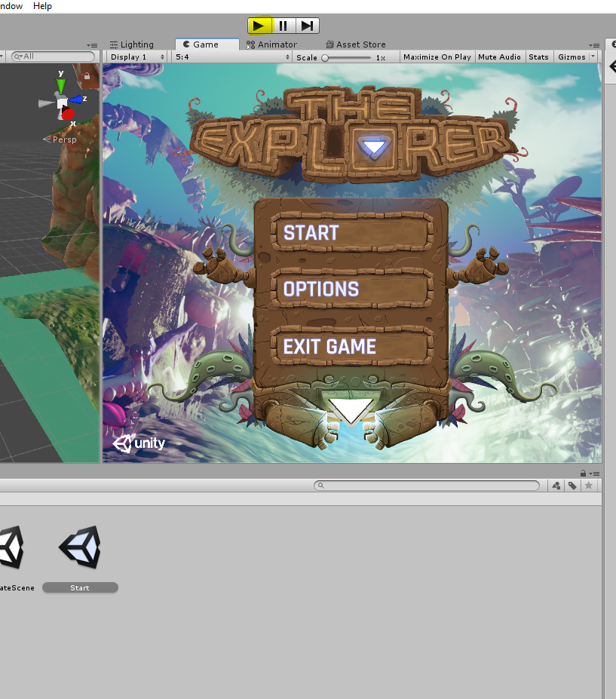Click the Project search magnifier icon

[320, 486]
